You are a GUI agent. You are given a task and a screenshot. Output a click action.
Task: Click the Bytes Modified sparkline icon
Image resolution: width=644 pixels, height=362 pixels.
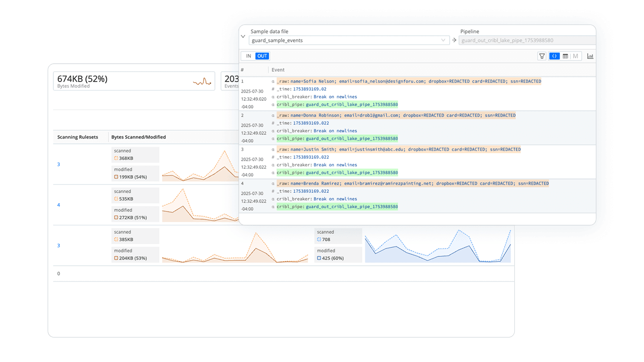coord(202,82)
